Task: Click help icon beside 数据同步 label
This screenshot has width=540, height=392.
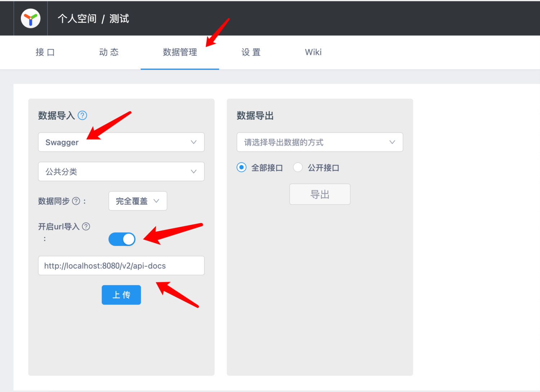Action: point(76,201)
